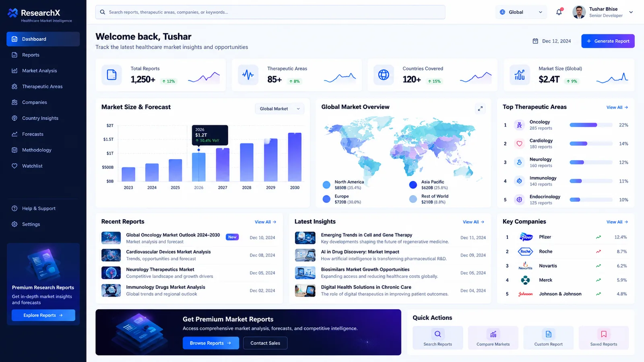Screen dimensions: 644x362
Task: Click the search magnifier icon in search bar
Action: [103, 12]
